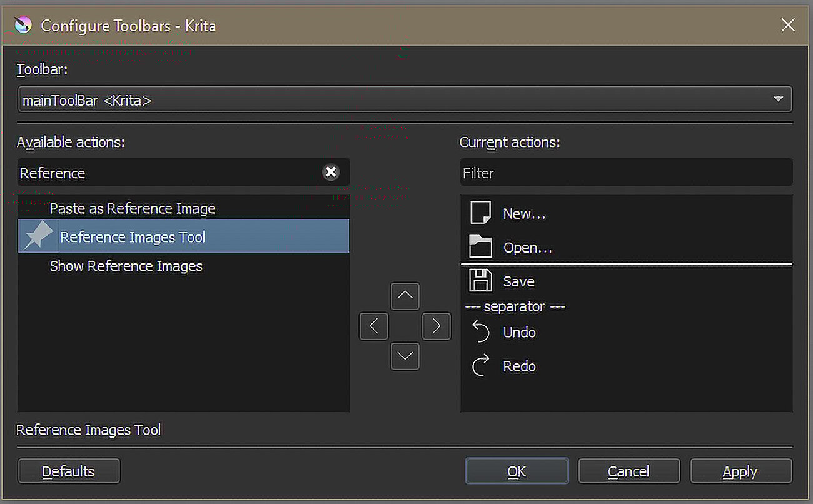
Task: Click the current actions Filter field
Action: tap(627, 173)
